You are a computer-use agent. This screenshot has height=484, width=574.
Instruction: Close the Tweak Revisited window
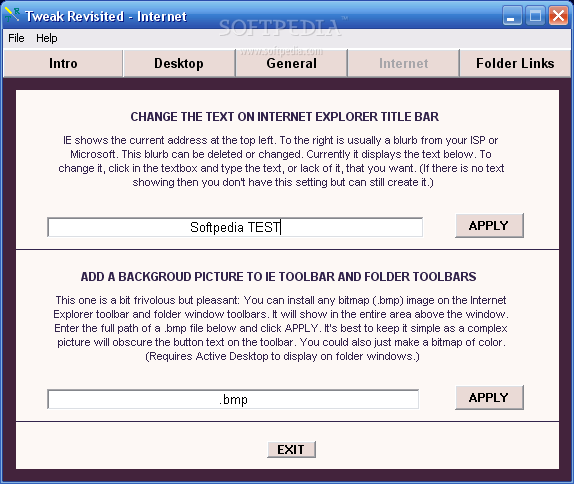click(x=558, y=16)
